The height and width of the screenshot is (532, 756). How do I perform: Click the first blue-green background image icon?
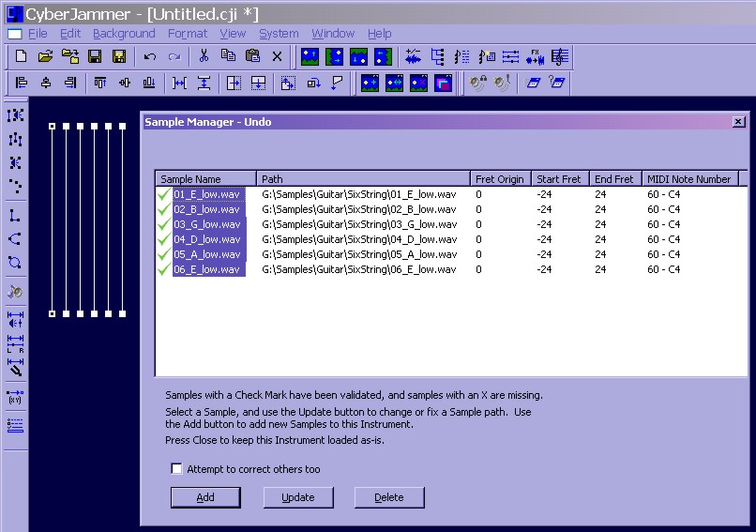(310, 56)
